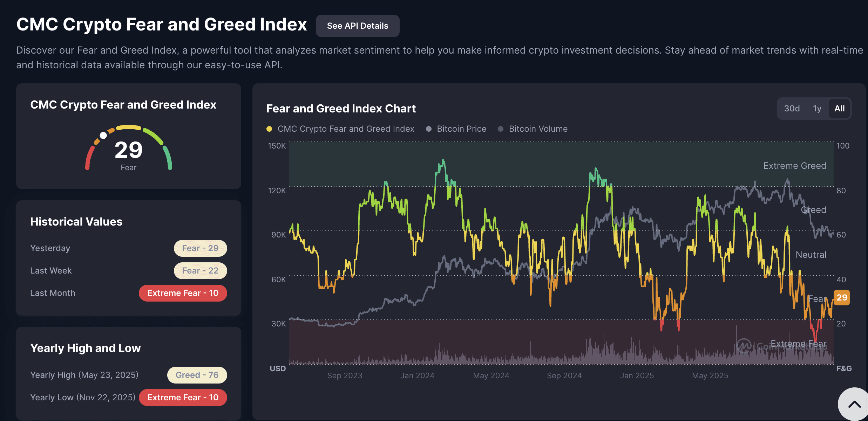868x421 pixels.
Task: Open See API Details button
Action: 357,26
